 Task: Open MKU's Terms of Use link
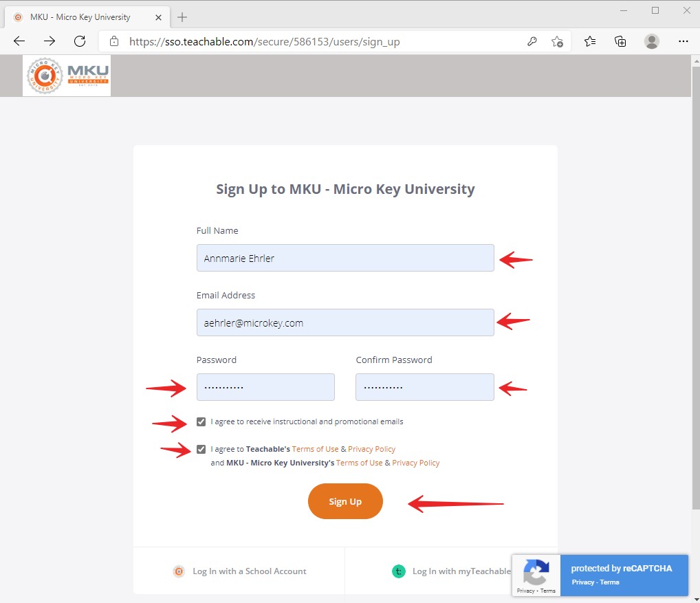(359, 463)
